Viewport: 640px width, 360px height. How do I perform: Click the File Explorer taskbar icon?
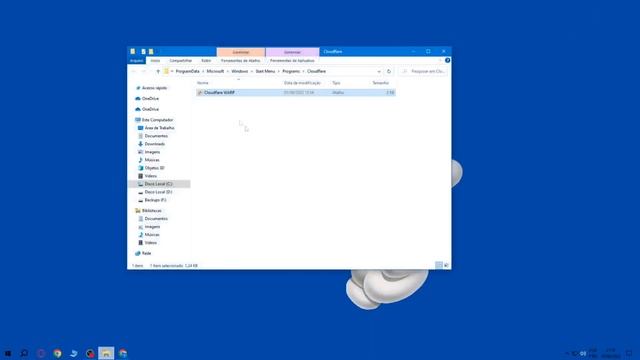coord(106,353)
